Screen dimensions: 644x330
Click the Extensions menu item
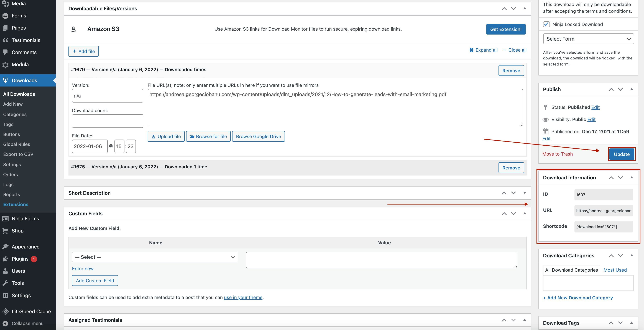[x=16, y=204]
